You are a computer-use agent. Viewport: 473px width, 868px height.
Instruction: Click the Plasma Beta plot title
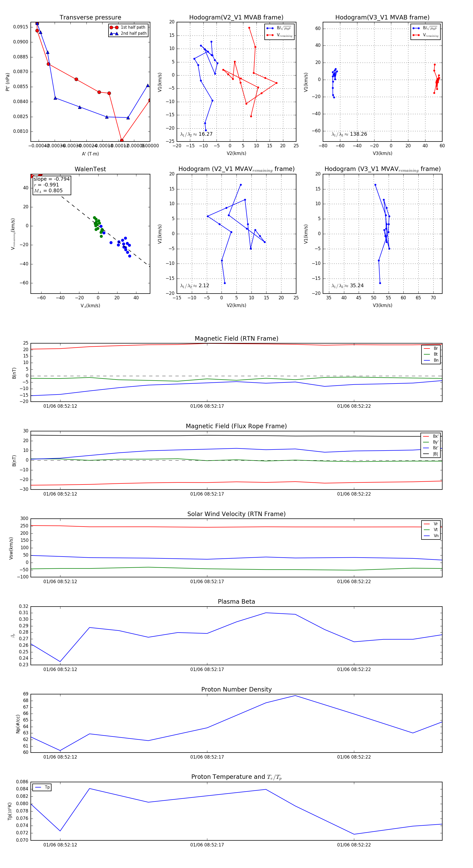click(x=236, y=602)
